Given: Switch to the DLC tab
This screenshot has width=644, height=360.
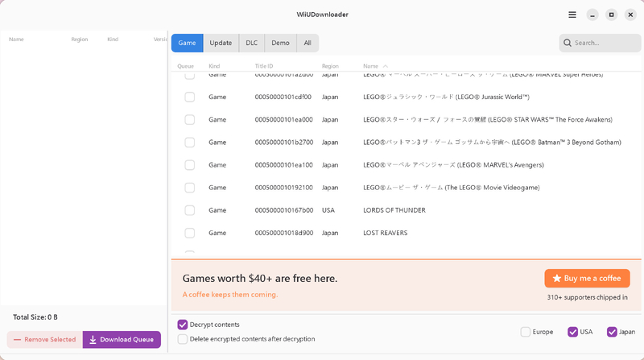Looking at the screenshot, I should [252, 43].
